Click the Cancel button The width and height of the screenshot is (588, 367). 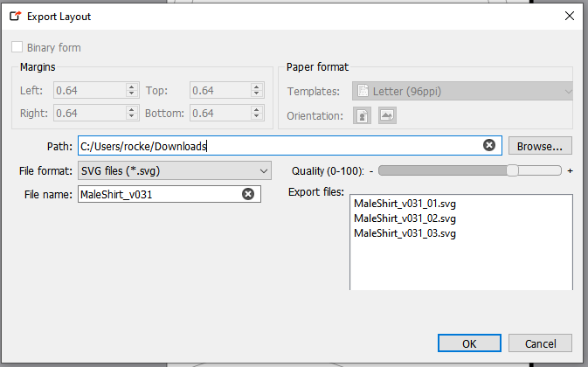[x=540, y=343]
